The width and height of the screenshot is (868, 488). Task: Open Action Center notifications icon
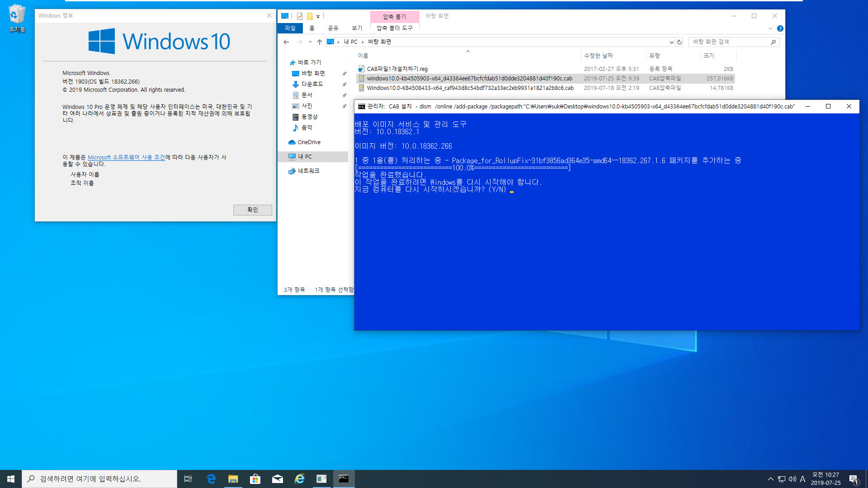pos(854,479)
